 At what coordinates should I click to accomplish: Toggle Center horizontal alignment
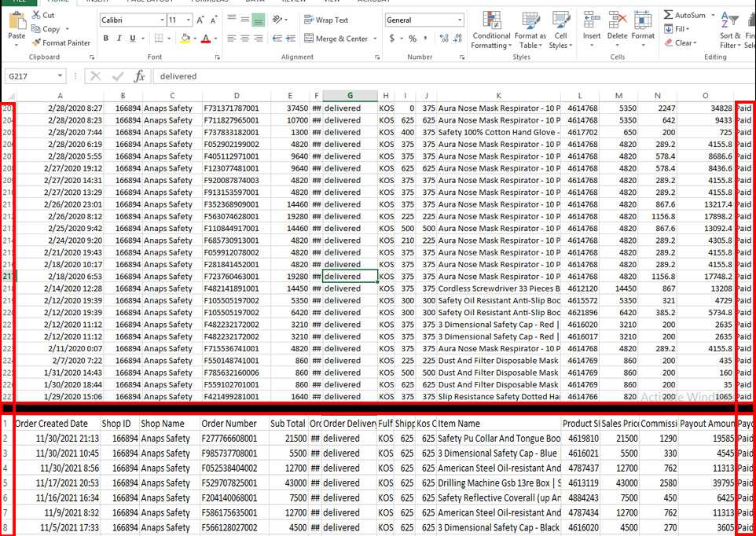[245, 39]
